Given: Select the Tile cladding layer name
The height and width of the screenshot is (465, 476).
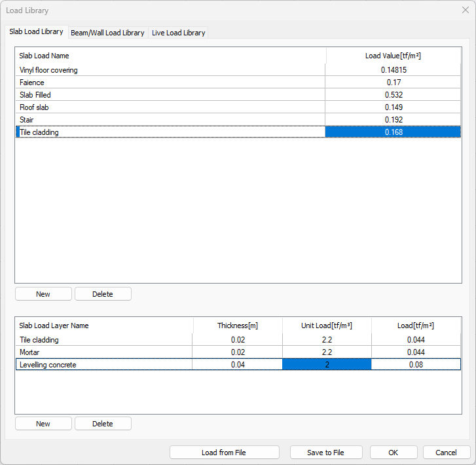Looking at the screenshot, I should point(39,340).
